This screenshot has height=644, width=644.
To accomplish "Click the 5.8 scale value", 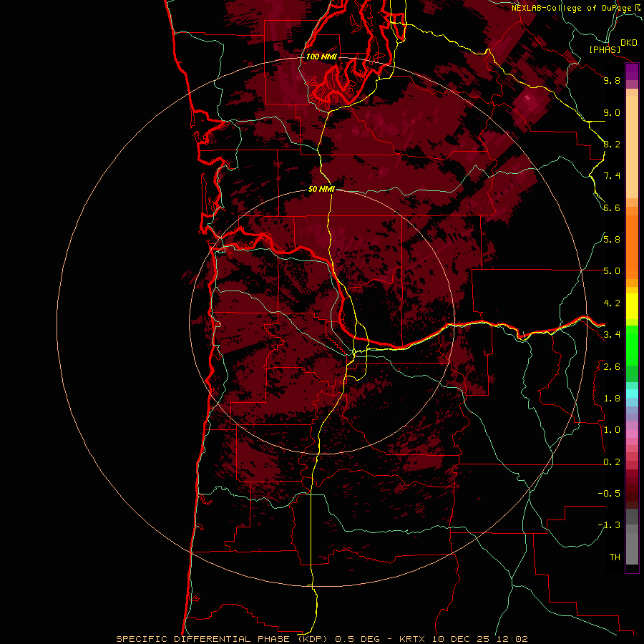I will click(x=612, y=240).
